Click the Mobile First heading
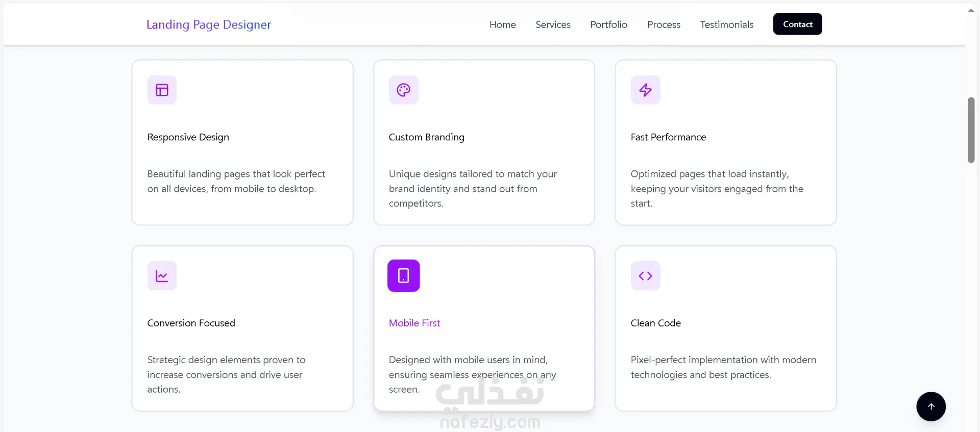This screenshot has height=432, width=980. click(x=414, y=323)
